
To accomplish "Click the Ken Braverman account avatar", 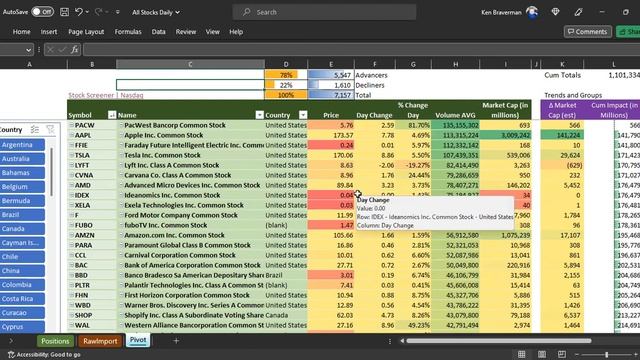I will point(531,12).
